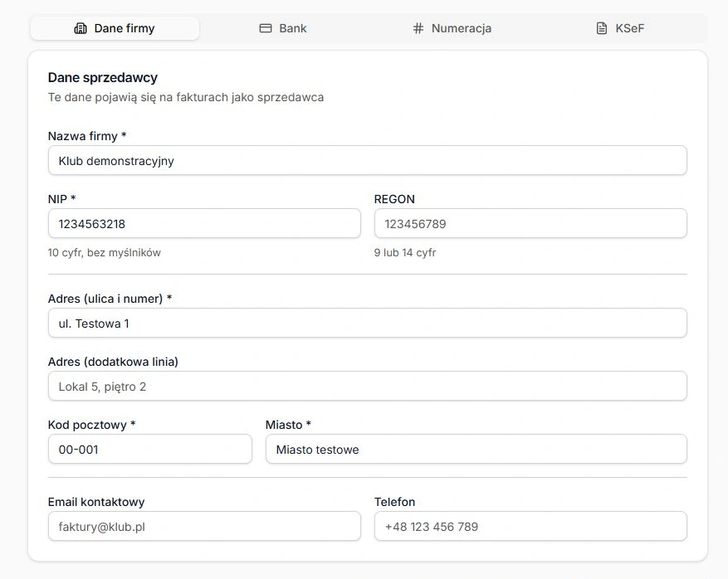Click the 'Adres (dodatkowa linia)' label

point(113,362)
